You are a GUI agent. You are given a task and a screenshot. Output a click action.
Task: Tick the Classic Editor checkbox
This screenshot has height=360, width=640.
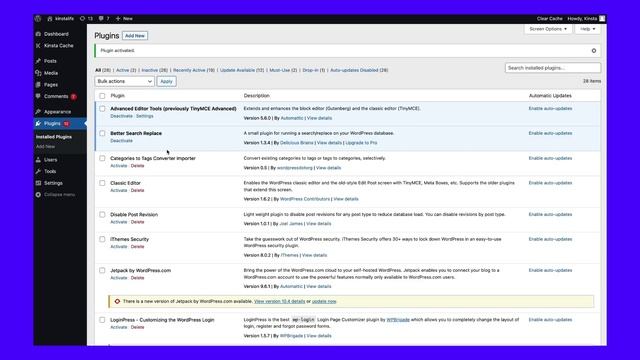[x=102, y=183]
